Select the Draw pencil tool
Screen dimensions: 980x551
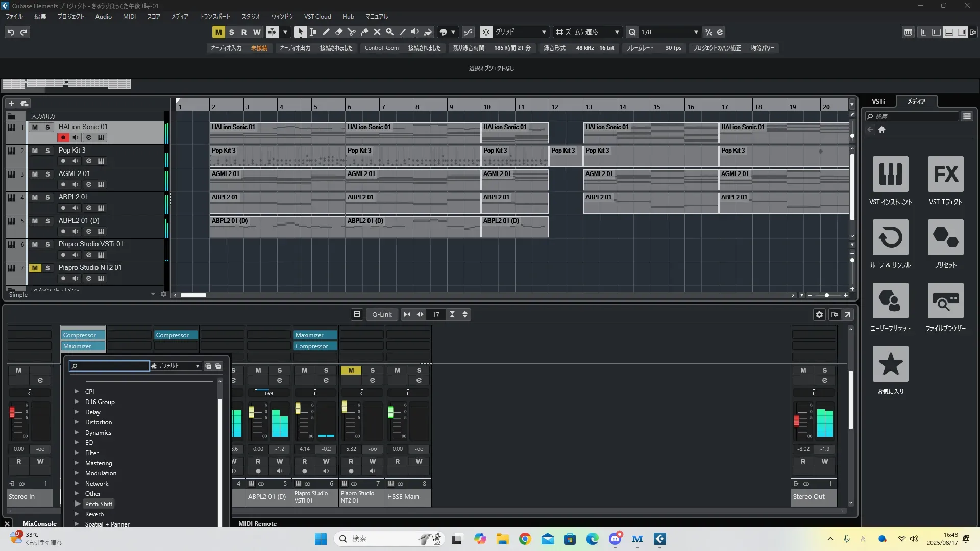pos(326,32)
